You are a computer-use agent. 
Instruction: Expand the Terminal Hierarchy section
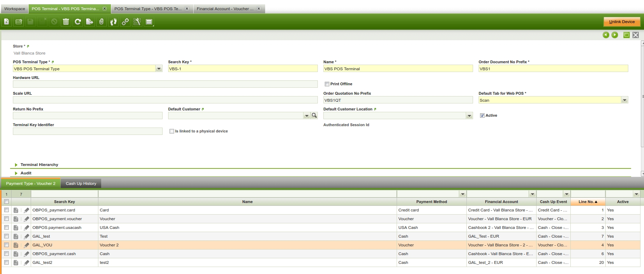pos(39,165)
